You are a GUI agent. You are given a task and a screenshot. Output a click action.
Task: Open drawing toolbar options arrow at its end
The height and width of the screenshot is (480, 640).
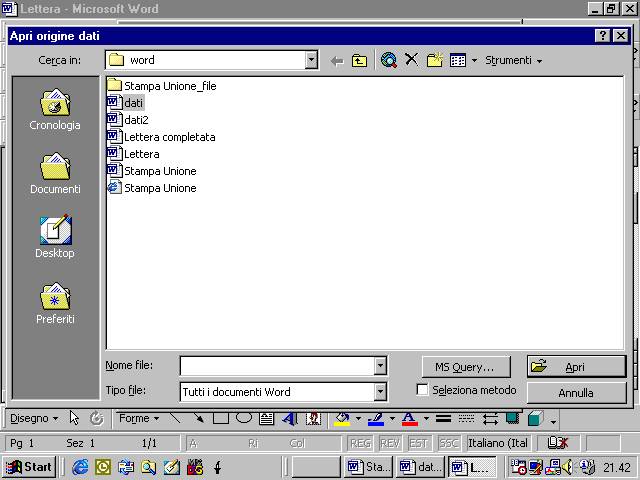[553, 422]
